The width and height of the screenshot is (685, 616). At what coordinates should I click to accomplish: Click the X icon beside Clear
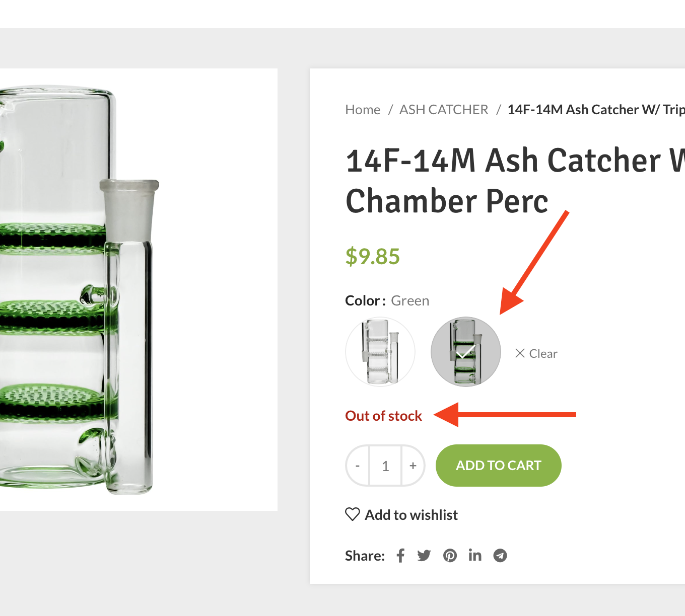pyautogui.click(x=520, y=353)
